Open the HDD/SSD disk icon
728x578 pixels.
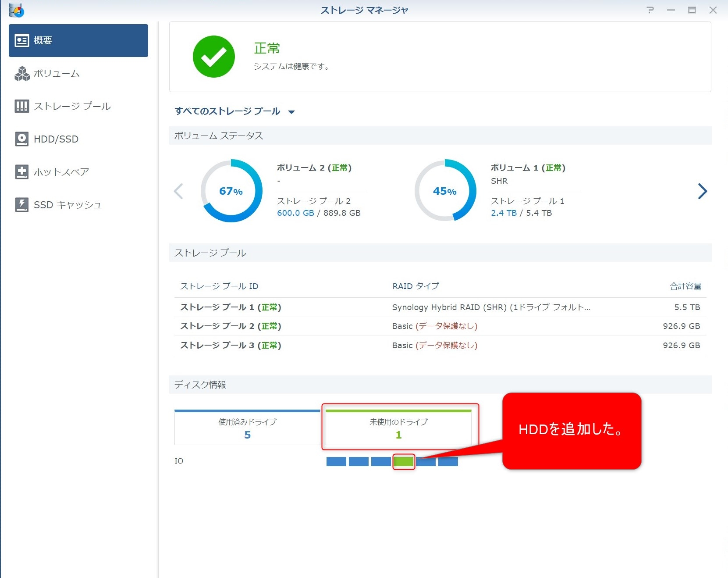click(22, 139)
